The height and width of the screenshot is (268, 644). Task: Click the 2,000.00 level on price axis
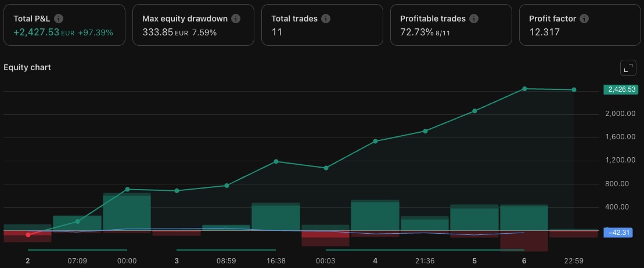click(x=619, y=114)
